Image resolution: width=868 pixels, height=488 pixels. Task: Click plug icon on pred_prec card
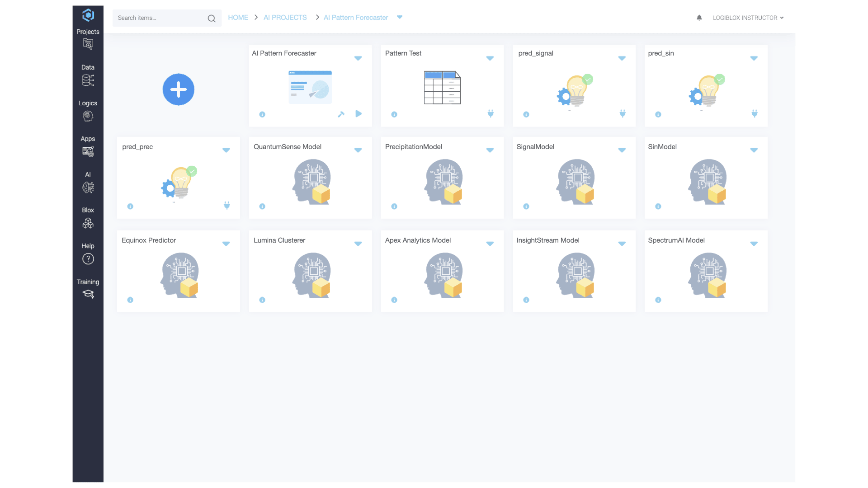[x=227, y=206]
